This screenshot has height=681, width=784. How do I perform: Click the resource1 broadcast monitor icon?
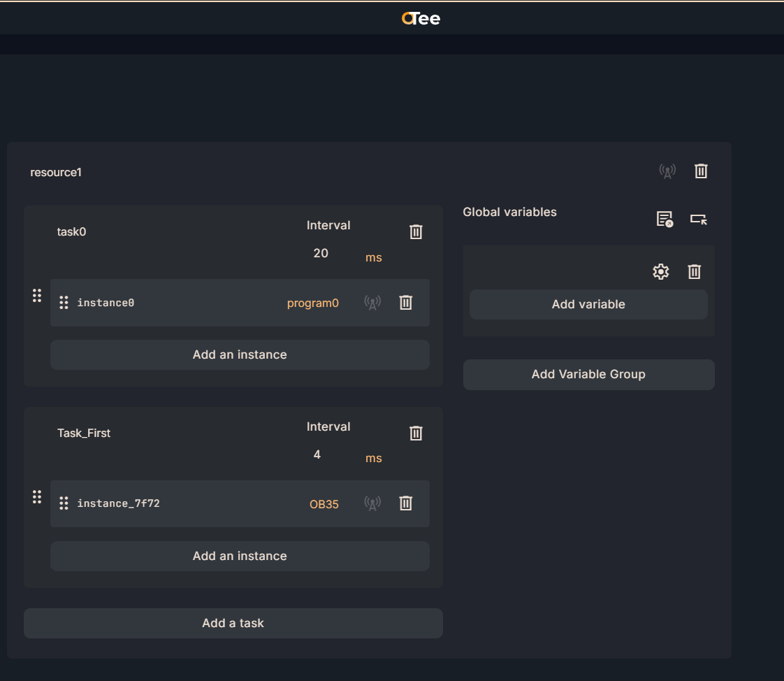667,171
